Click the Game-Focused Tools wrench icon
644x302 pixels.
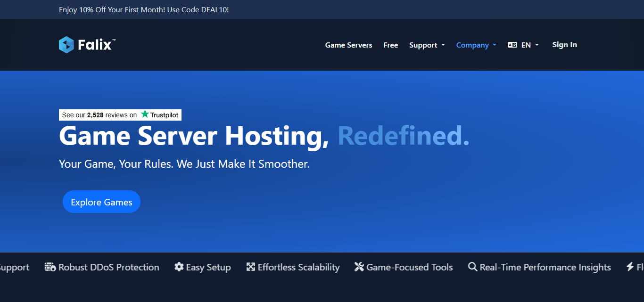pos(359,267)
